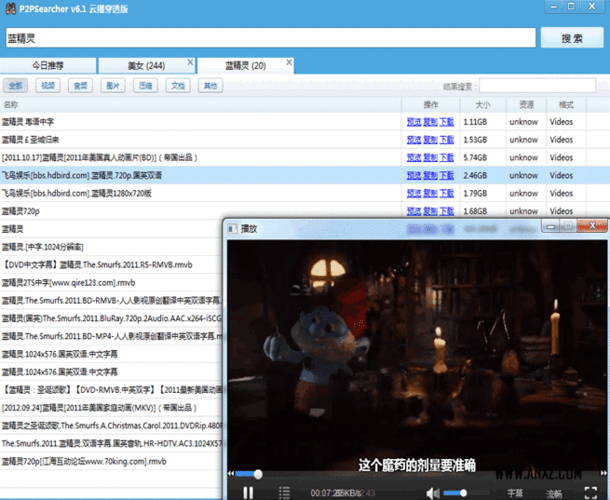Screen dimensions: 610x500
Task: Pause the video in the player window
Action: (248, 493)
